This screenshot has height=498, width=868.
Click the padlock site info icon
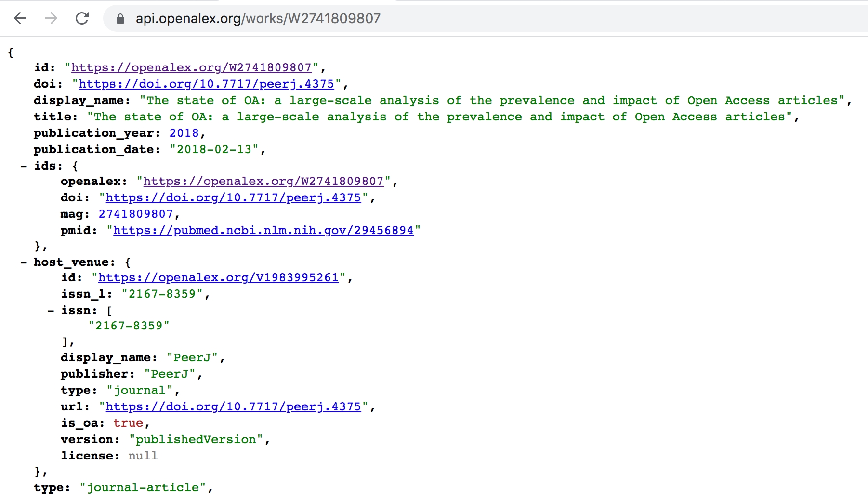tap(120, 19)
